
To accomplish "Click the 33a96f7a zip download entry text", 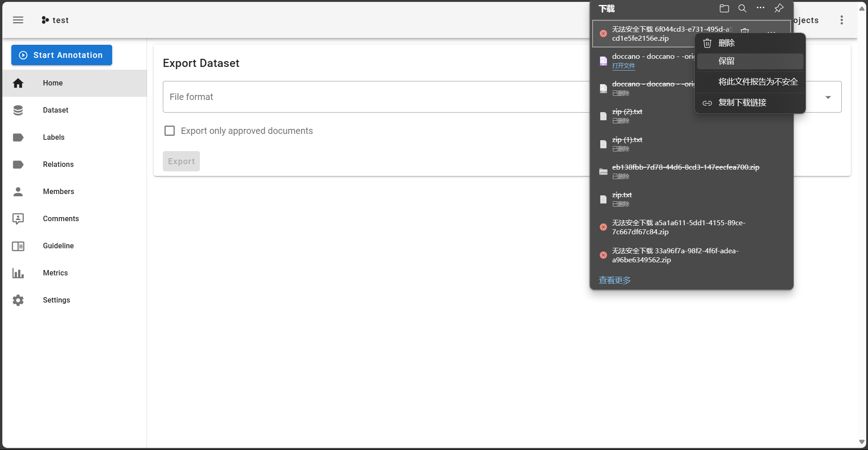I will [675, 255].
